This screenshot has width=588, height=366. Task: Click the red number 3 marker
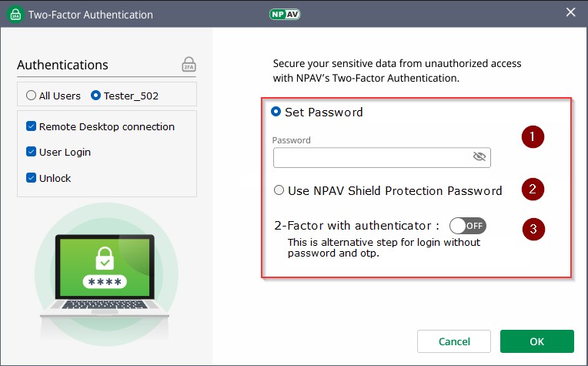[533, 229]
